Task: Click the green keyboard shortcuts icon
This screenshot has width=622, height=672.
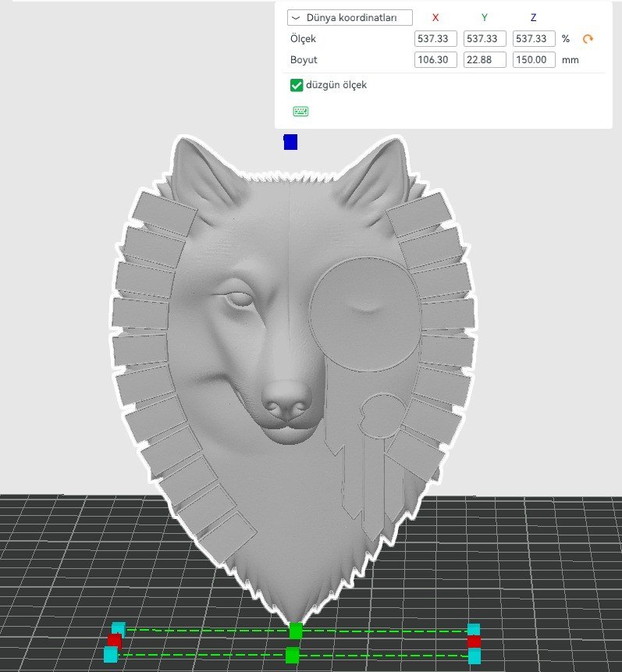Action: coord(300,112)
